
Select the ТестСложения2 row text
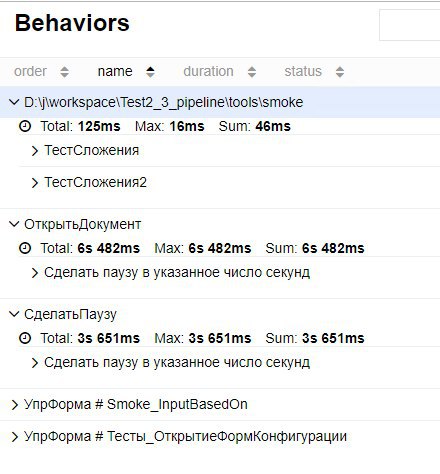pos(95,182)
